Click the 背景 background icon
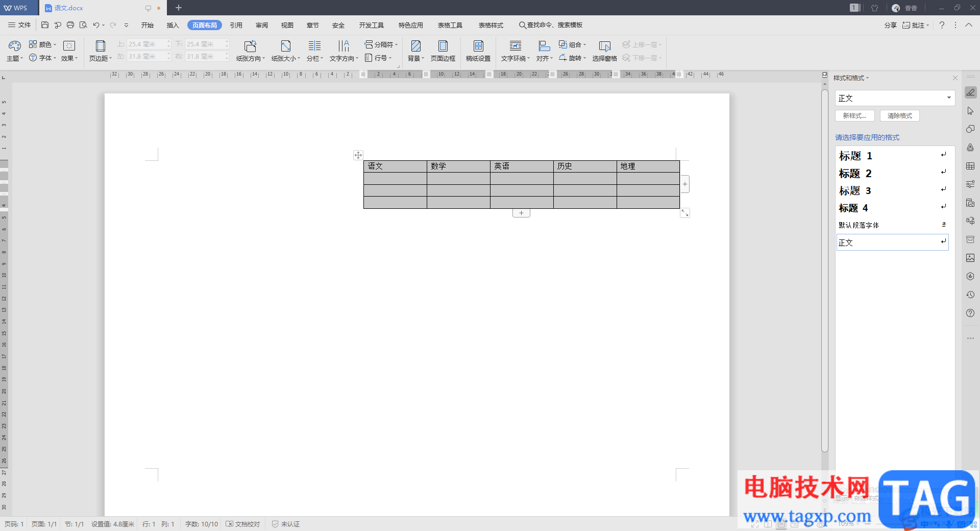The width and height of the screenshot is (980, 531). pyautogui.click(x=416, y=46)
